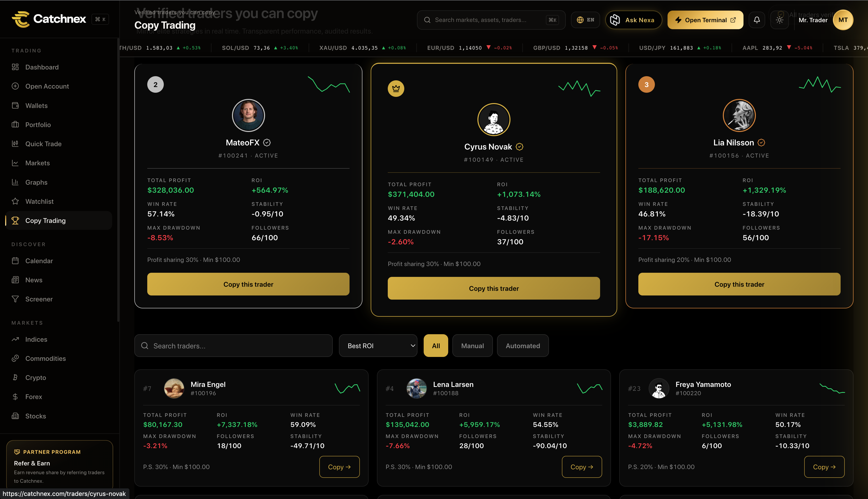The height and width of the screenshot is (499, 868).
Task: Click Copy button for Mira Engel
Action: (x=339, y=467)
